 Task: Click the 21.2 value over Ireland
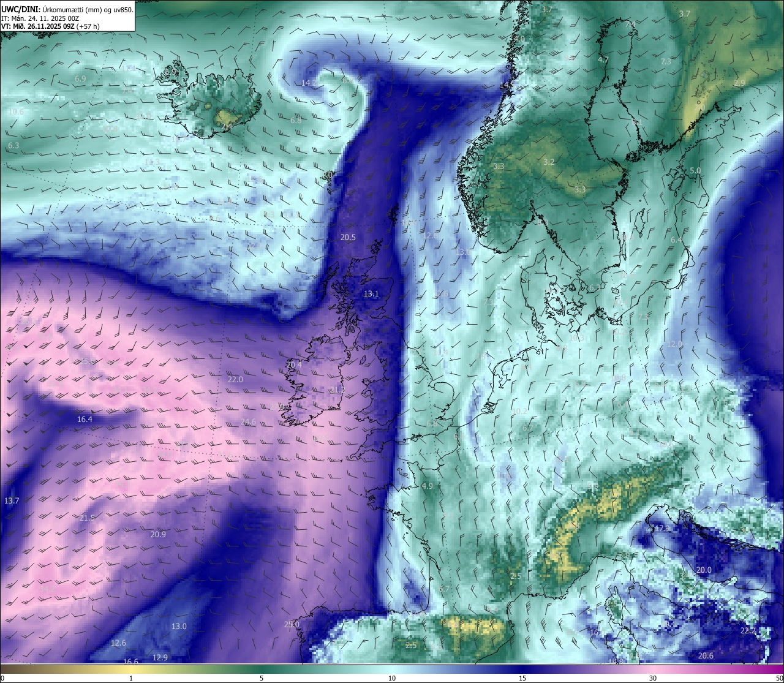click(x=337, y=390)
